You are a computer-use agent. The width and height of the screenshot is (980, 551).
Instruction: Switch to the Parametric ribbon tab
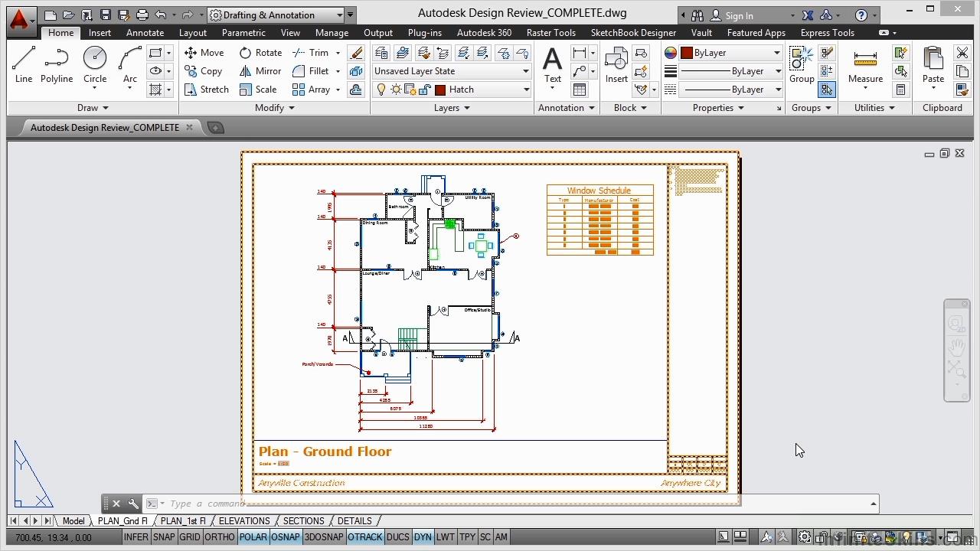point(243,33)
